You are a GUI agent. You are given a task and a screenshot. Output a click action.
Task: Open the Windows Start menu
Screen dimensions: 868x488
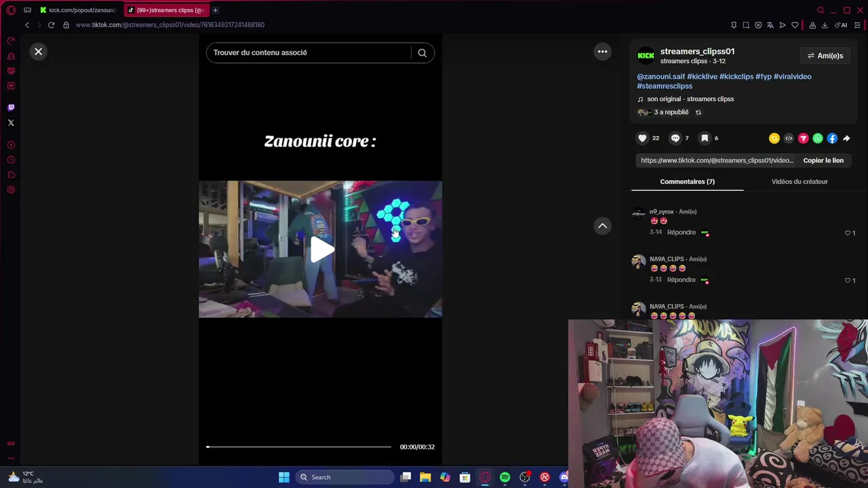(284, 477)
